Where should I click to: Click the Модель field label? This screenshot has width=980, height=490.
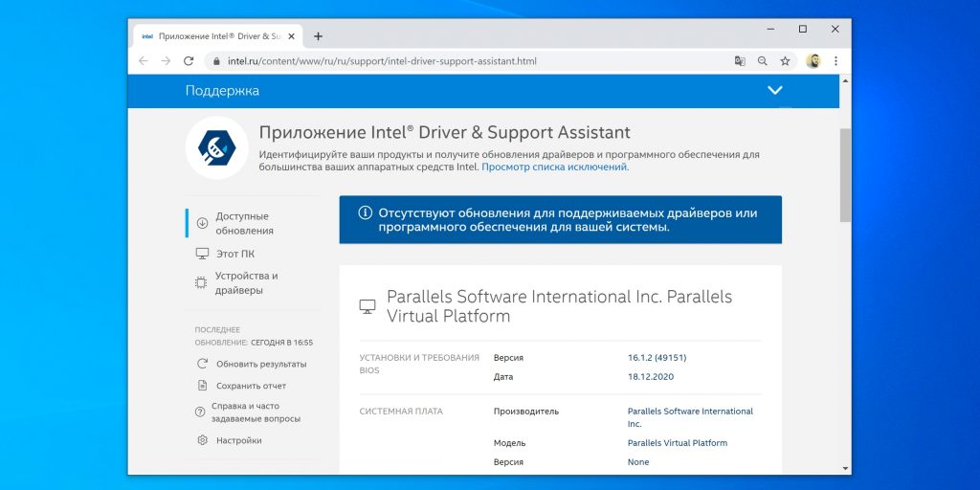pos(509,442)
